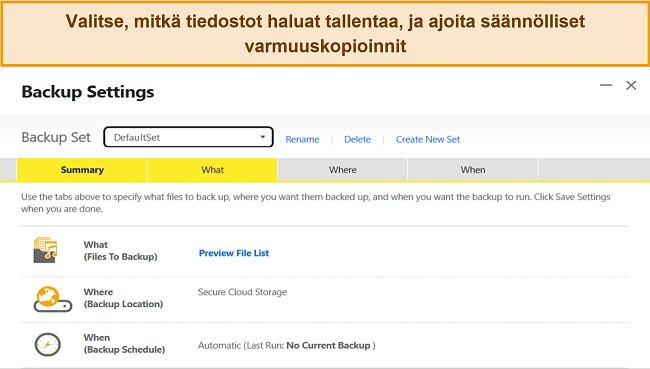Click the Rename link
Image resolution: width=650 pixels, height=369 pixels.
point(302,140)
